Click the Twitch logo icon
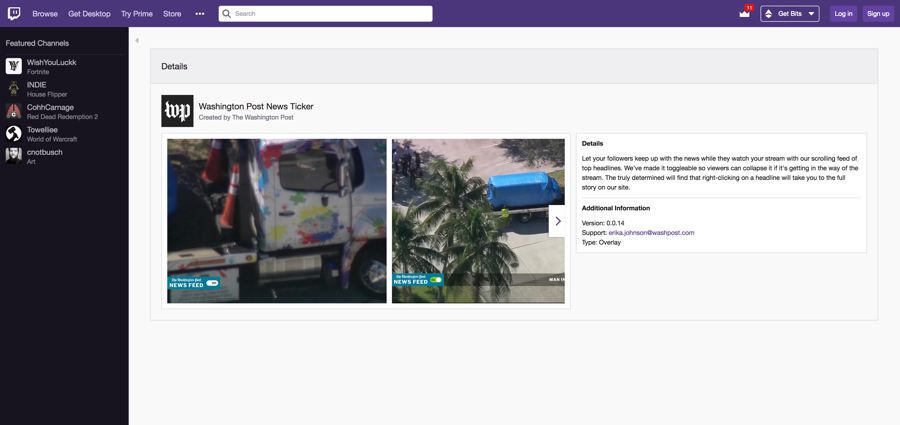 [14, 13]
